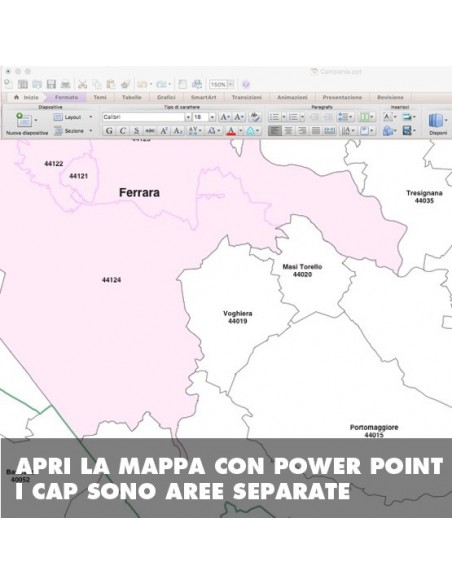The height and width of the screenshot is (584, 452).
Task: Click the Insert text box icon
Action: 388,117
